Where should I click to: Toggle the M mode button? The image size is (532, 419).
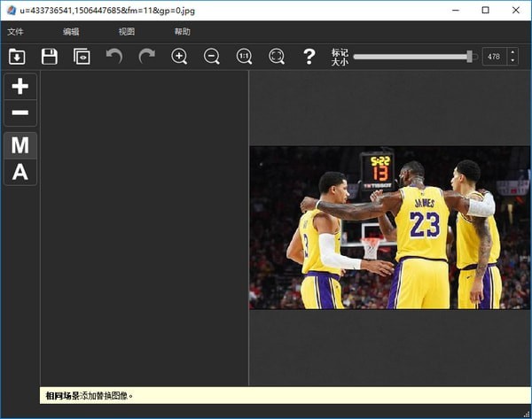(x=20, y=145)
